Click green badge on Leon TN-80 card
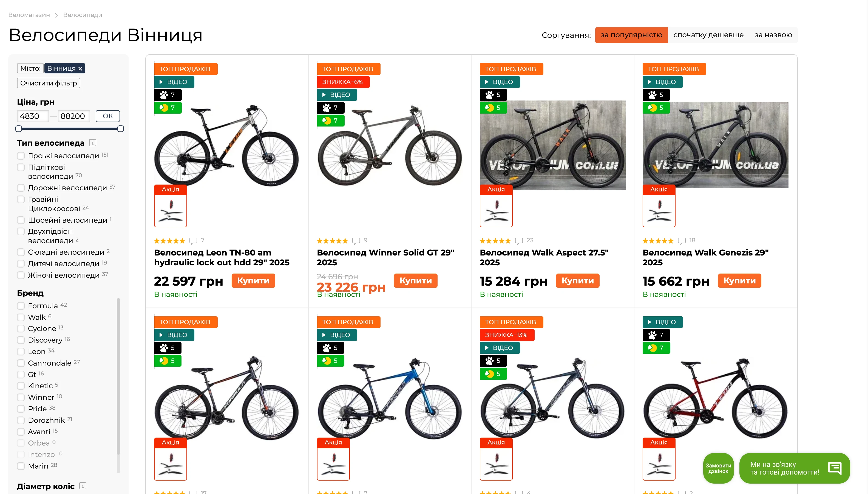The width and height of the screenshot is (868, 494). coord(168,108)
